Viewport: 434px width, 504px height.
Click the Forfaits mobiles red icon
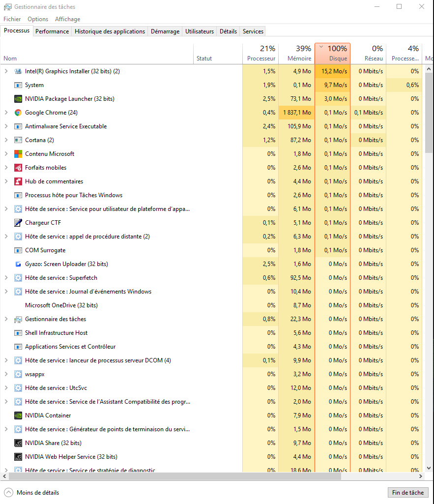click(x=18, y=168)
